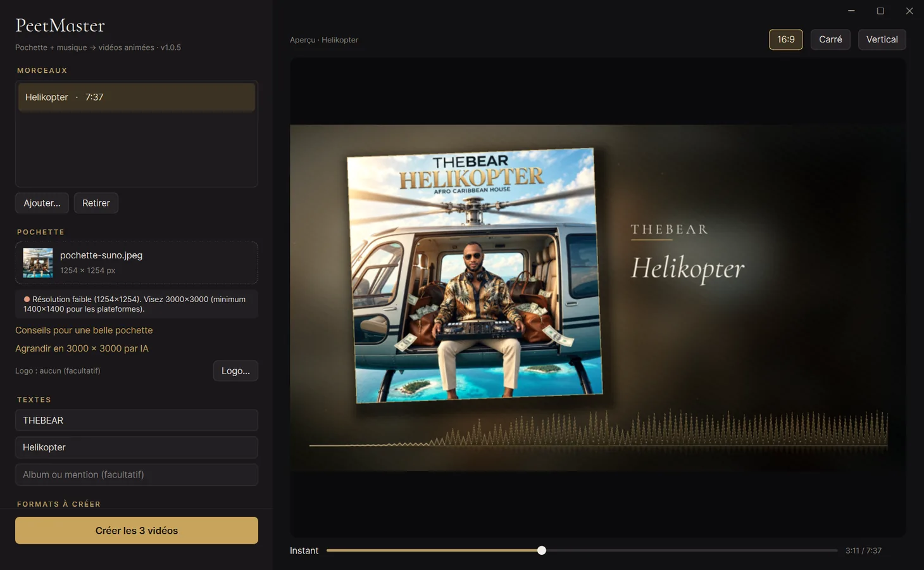This screenshot has height=570, width=924.
Task: Switch preview to 16:9 format
Action: click(786, 39)
